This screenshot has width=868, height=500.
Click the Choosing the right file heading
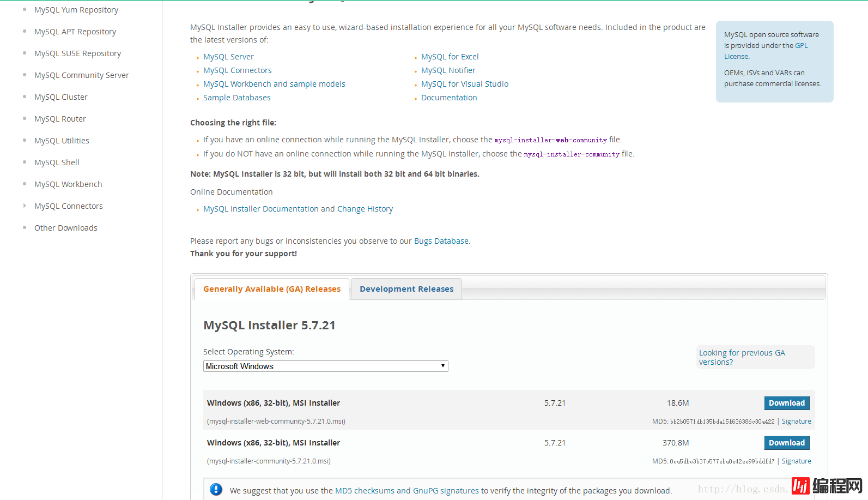(x=233, y=123)
